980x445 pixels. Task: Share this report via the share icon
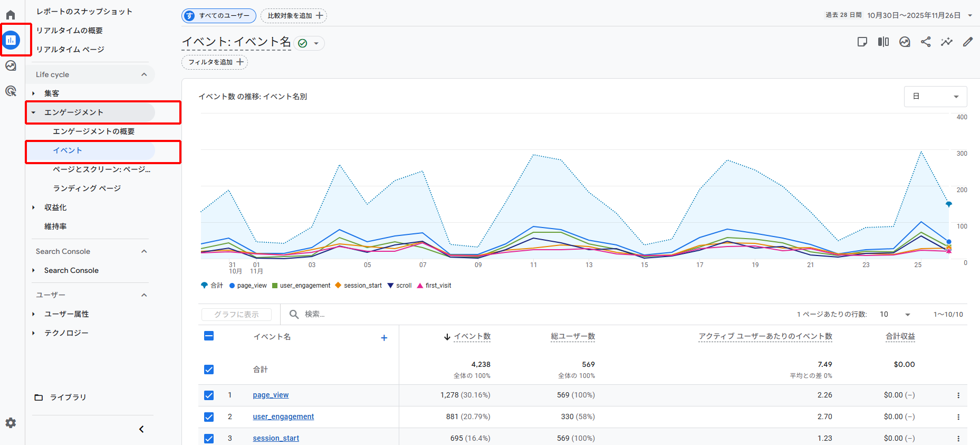[926, 42]
